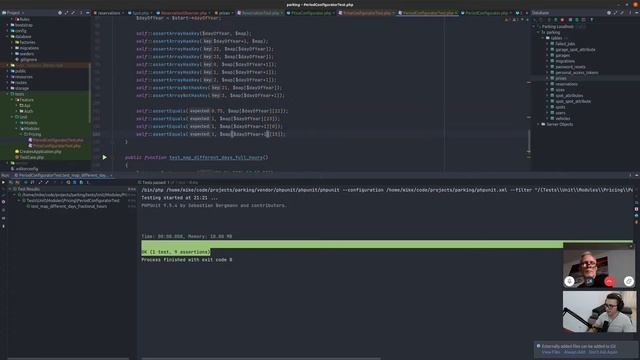This screenshot has width=640, height=360.
Task: Click 'Process finished with exit code 0' line
Action: click(x=187, y=260)
